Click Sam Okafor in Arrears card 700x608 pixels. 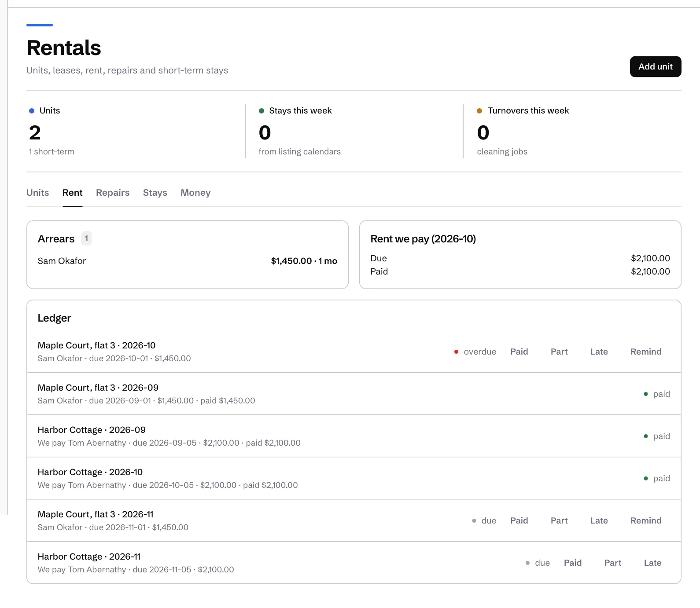click(x=62, y=261)
